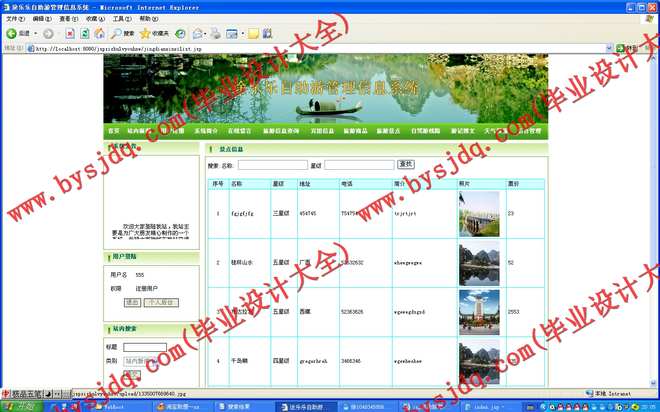Click the address bar Go (转到) button
Screen dimensions: 660x412
pos(625,47)
